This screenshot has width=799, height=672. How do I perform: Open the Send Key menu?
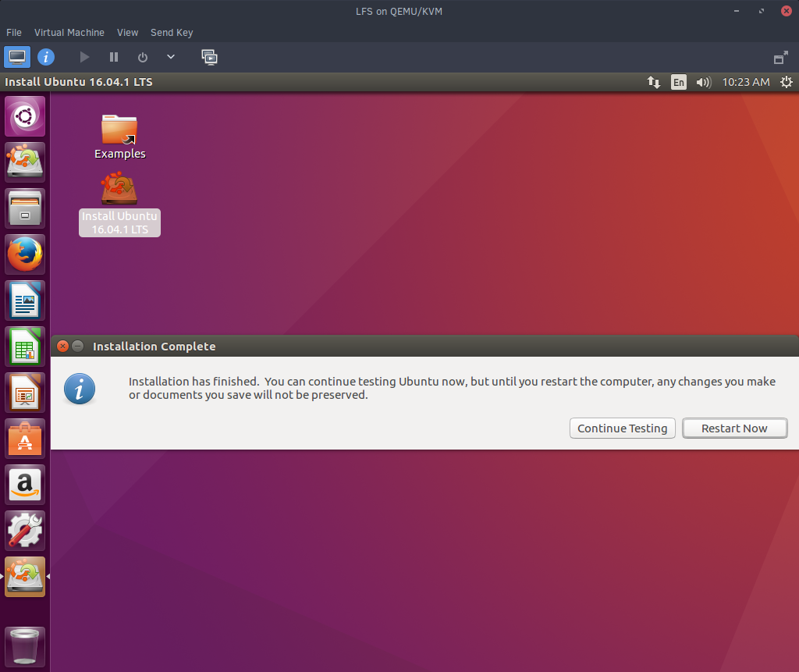[x=172, y=33]
